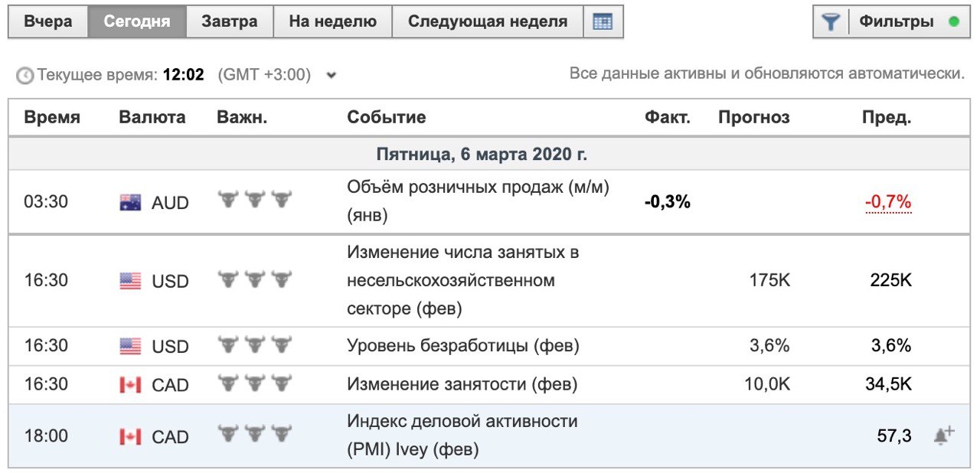Switch to the Вчера tab
The image size is (980, 473).
pos(47,21)
